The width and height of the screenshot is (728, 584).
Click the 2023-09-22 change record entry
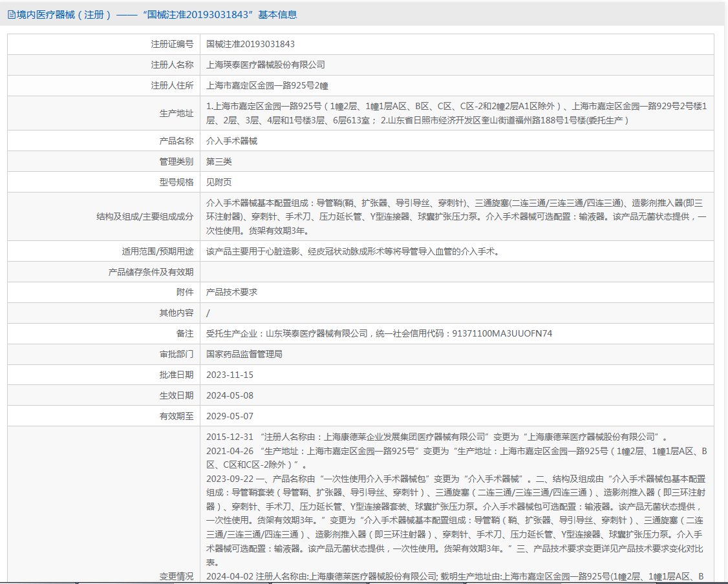[x=456, y=521]
